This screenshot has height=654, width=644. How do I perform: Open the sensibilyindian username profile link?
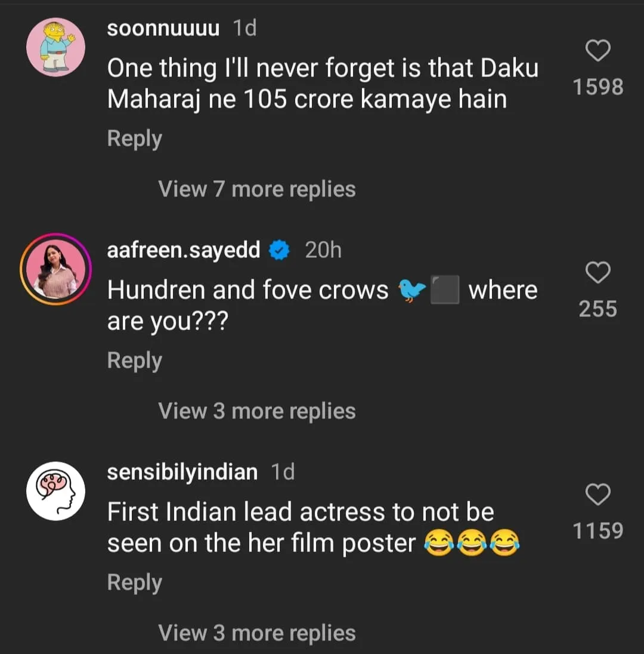(182, 473)
